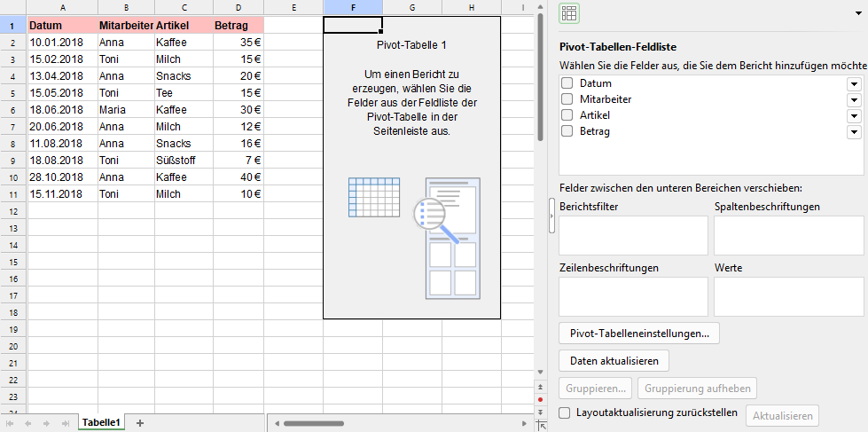Click inside the Spaltenbeschriftungen area box
Image resolution: width=868 pixels, height=432 pixels.
(789, 235)
